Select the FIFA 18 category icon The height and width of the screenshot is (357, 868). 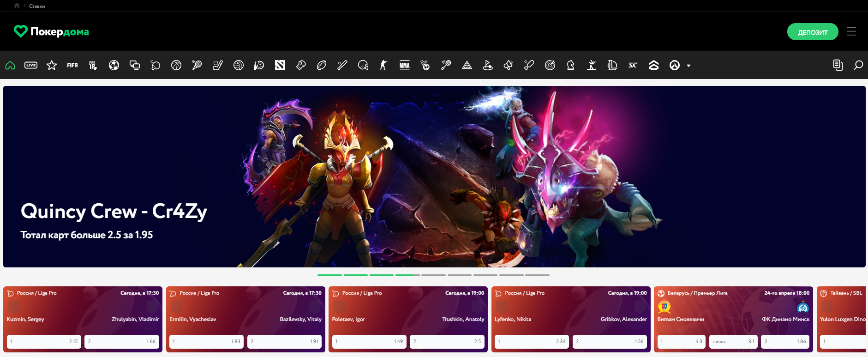pos(93,65)
